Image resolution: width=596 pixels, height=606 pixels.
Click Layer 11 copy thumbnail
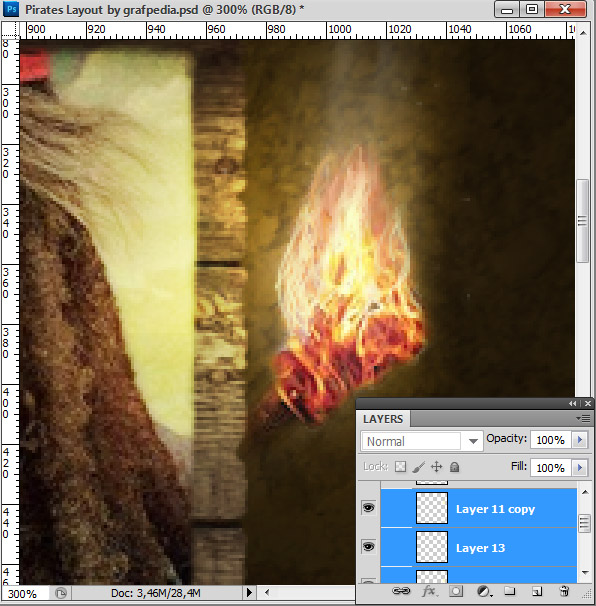[432, 508]
